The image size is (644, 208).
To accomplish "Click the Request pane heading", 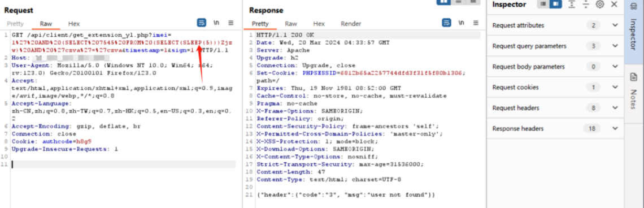I will pos(19,10).
